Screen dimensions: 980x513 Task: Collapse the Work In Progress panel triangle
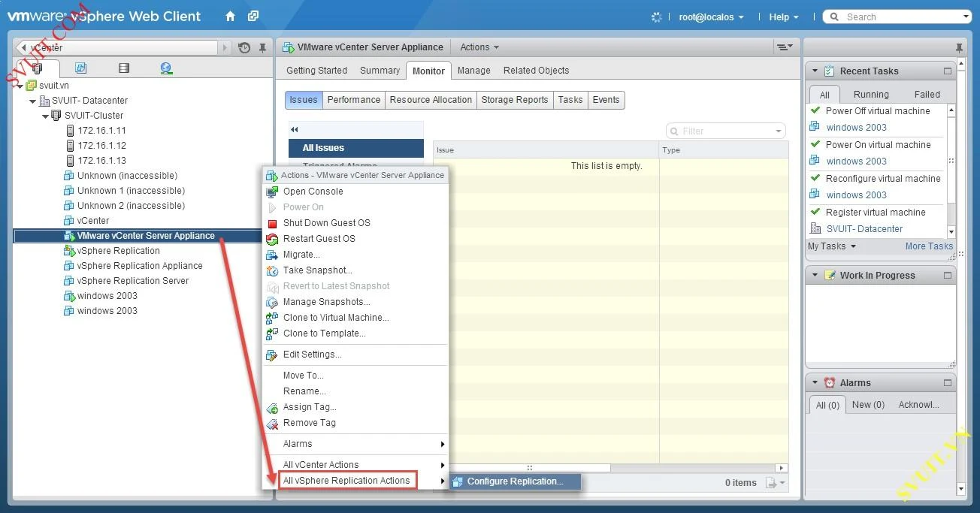click(x=815, y=276)
